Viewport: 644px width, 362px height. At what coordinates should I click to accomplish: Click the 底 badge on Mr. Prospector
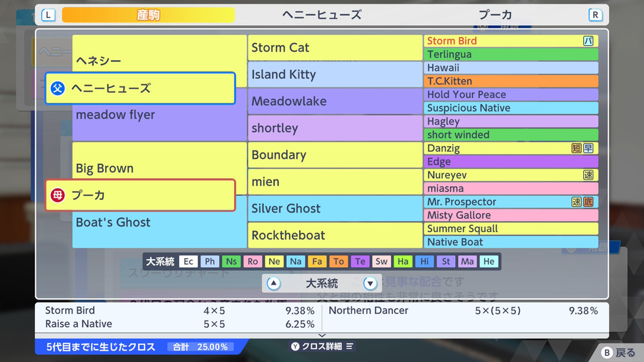(x=589, y=202)
